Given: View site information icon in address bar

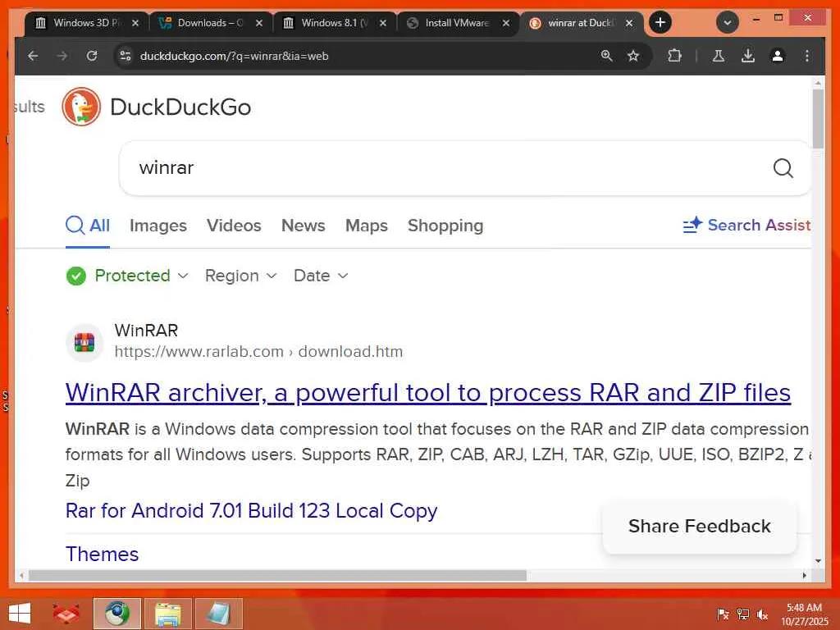Looking at the screenshot, I should pos(126,56).
